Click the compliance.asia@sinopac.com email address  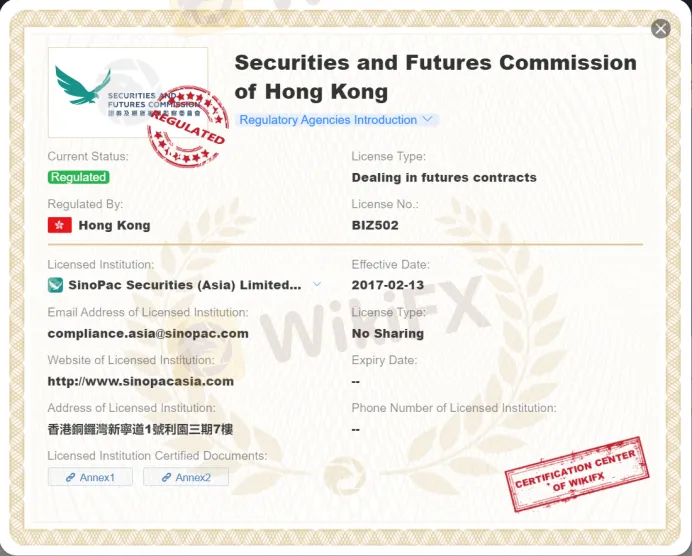148,333
